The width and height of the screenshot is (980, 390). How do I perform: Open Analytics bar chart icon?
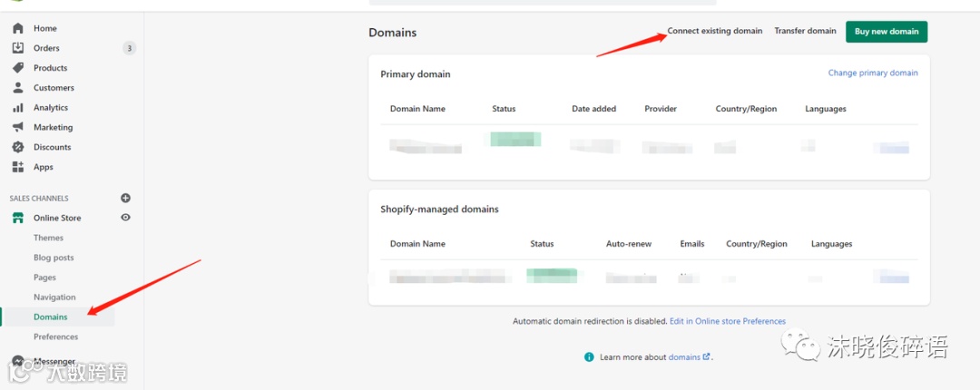18,107
